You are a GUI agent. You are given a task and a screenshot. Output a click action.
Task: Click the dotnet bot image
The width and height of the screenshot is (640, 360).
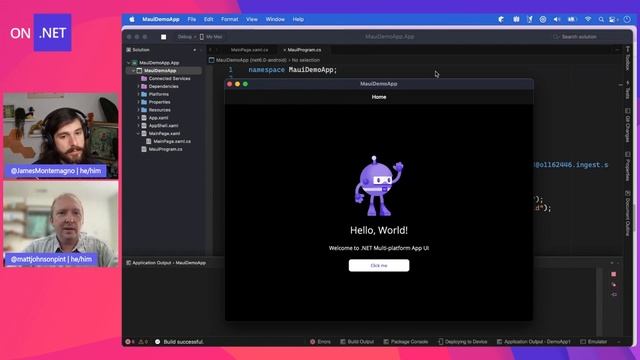[x=379, y=186]
